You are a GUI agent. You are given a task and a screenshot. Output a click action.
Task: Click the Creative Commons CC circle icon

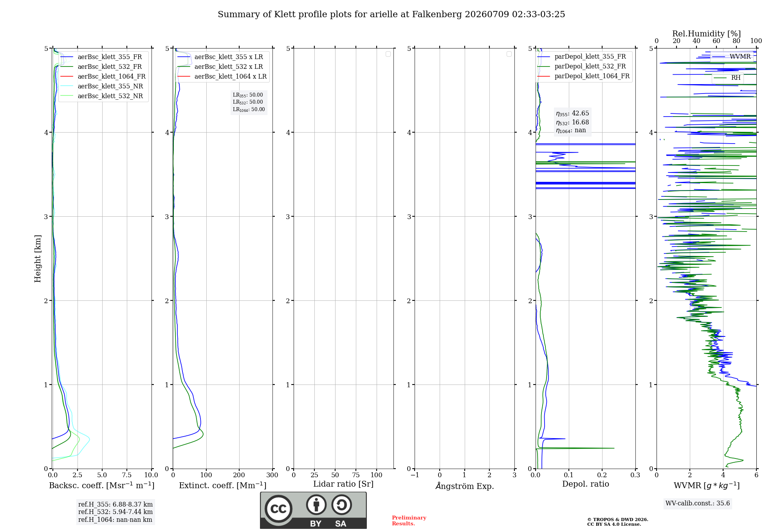[278, 509]
